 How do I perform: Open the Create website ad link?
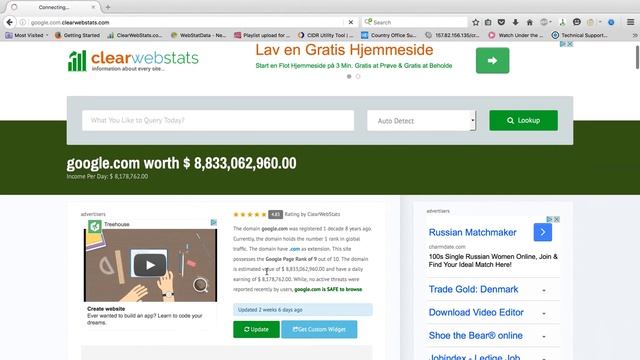(106, 309)
